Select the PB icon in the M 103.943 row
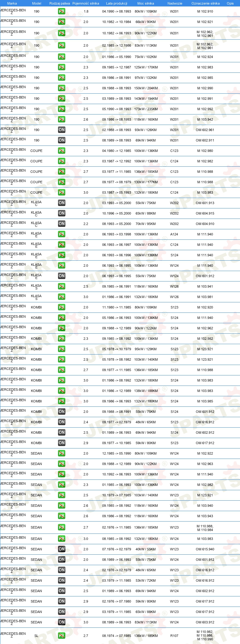240x644 pixels. click(x=62, y=516)
